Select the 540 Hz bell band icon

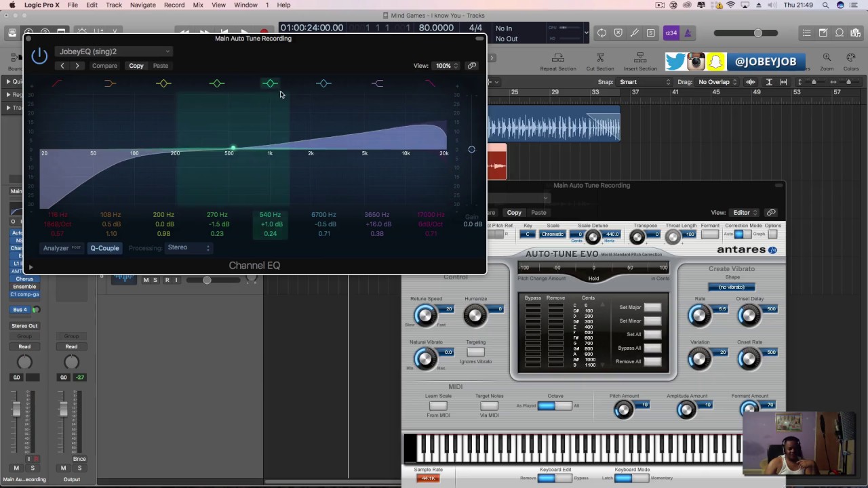[x=270, y=83]
